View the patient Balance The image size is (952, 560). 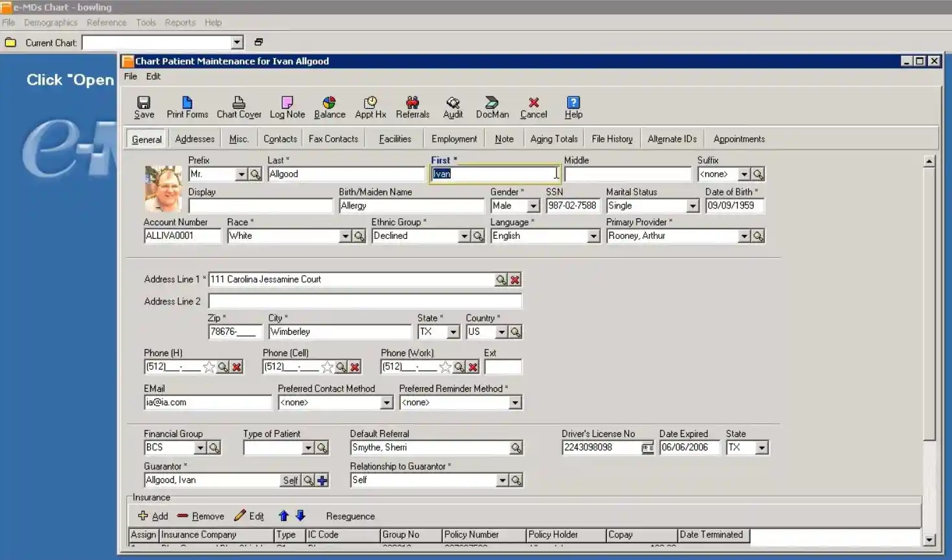point(329,107)
